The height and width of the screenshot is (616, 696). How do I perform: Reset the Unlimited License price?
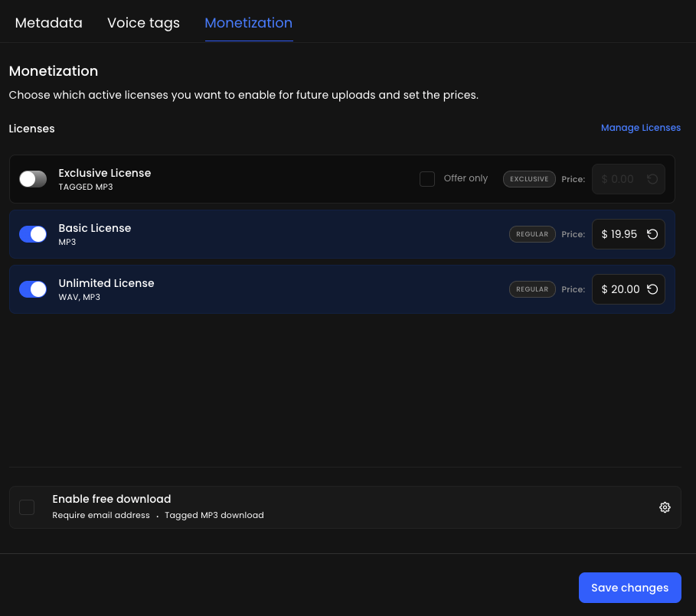(x=652, y=289)
